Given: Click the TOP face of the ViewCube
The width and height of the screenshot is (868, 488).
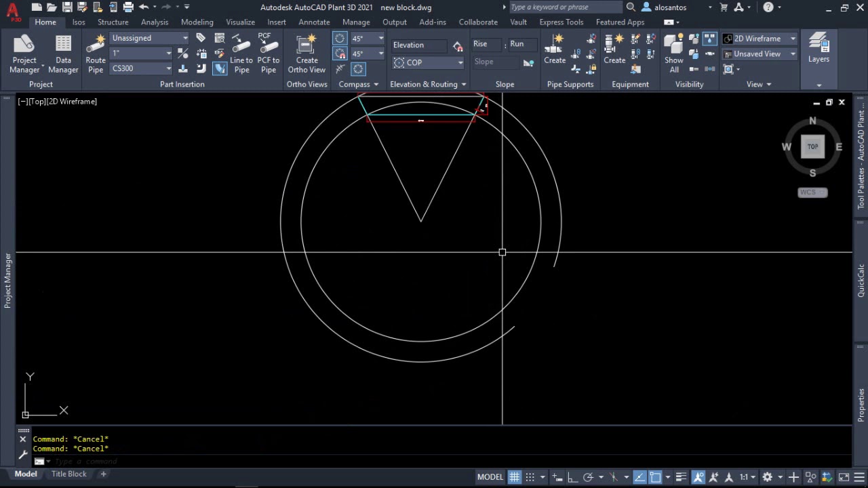Looking at the screenshot, I should click(812, 146).
